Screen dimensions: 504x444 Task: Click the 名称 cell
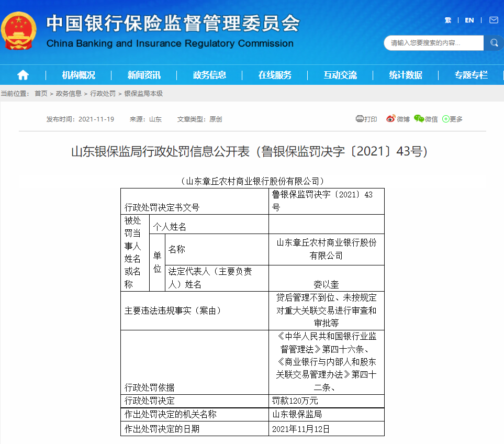(217, 250)
